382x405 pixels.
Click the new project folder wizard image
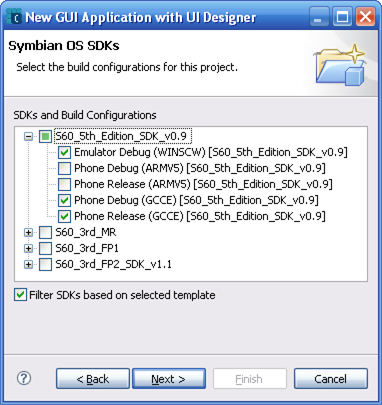click(x=340, y=64)
